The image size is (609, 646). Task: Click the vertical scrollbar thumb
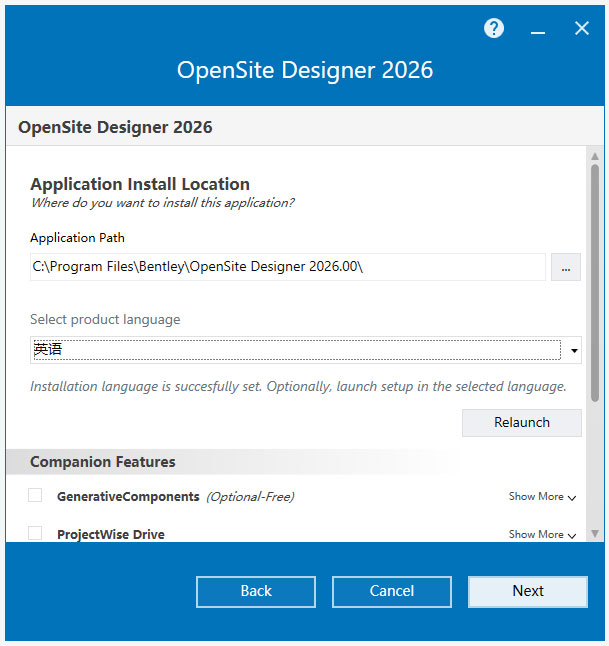pos(595,283)
